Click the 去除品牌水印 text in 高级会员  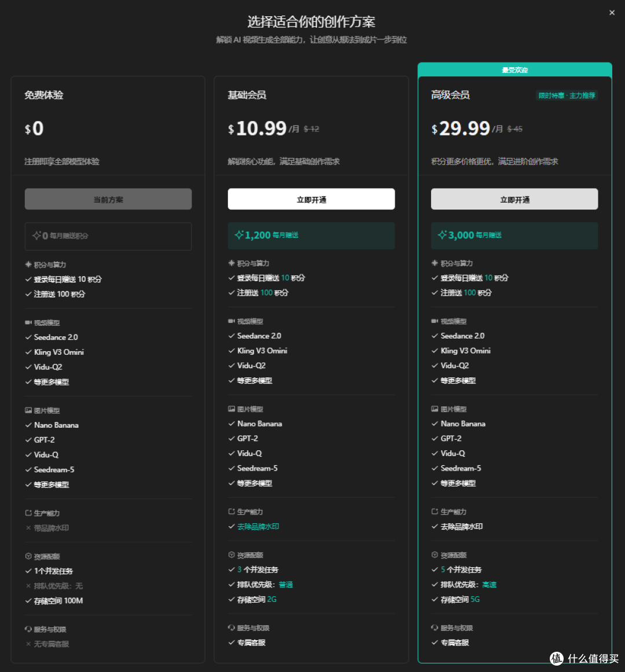pos(461,526)
